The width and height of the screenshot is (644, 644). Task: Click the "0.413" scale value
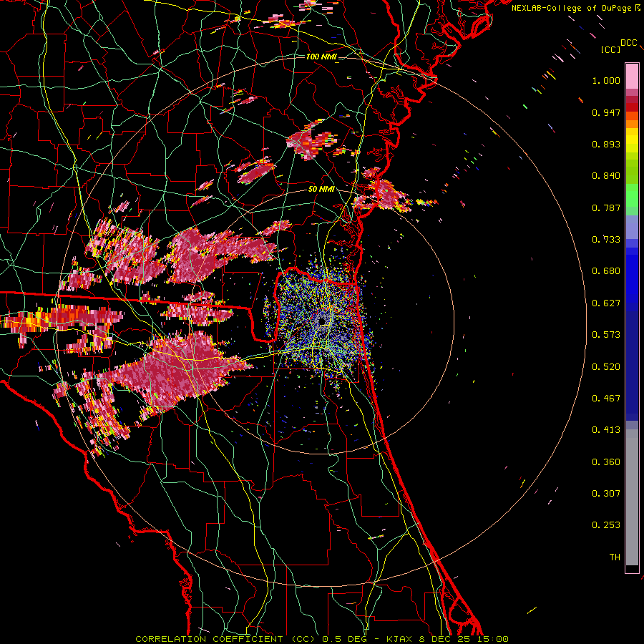pyautogui.click(x=606, y=430)
